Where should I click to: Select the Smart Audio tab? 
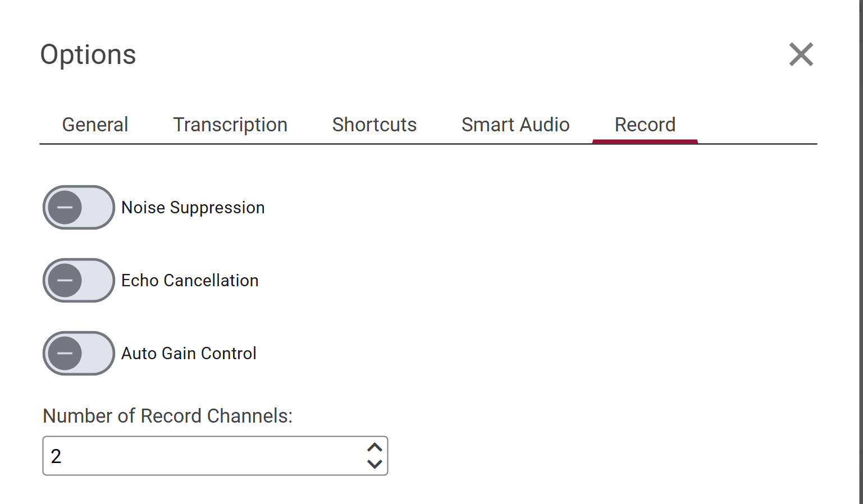tap(515, 125)
